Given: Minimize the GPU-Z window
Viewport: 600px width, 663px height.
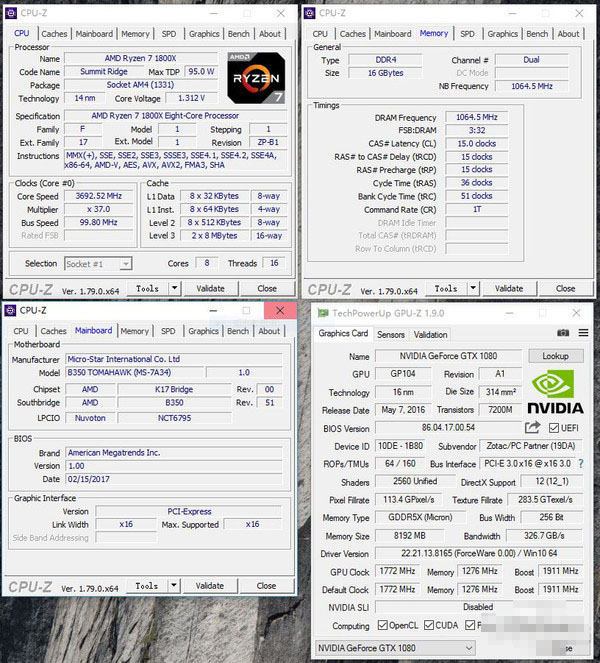Looking at the screenshot, I should click(510, 313).
